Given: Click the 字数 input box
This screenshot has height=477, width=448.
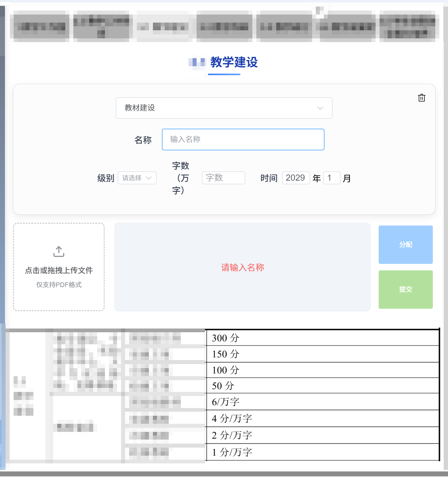Looking at the screenshot, I should [x=223, y=178].
